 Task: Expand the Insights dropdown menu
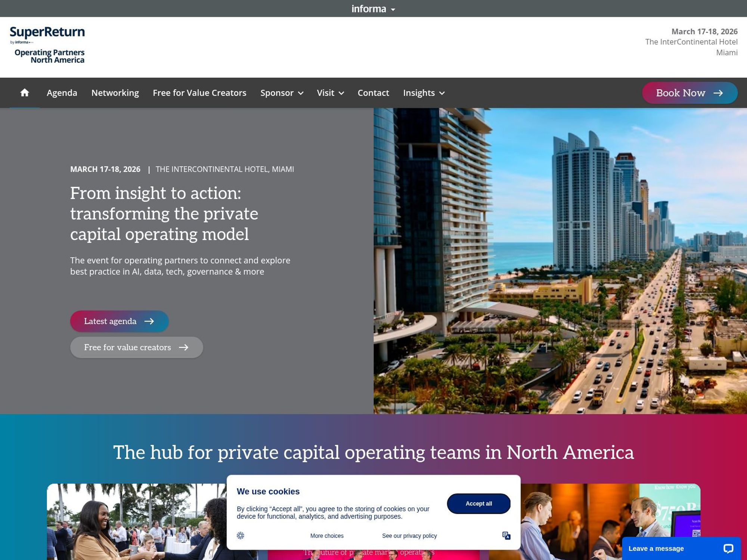(424, 93)
